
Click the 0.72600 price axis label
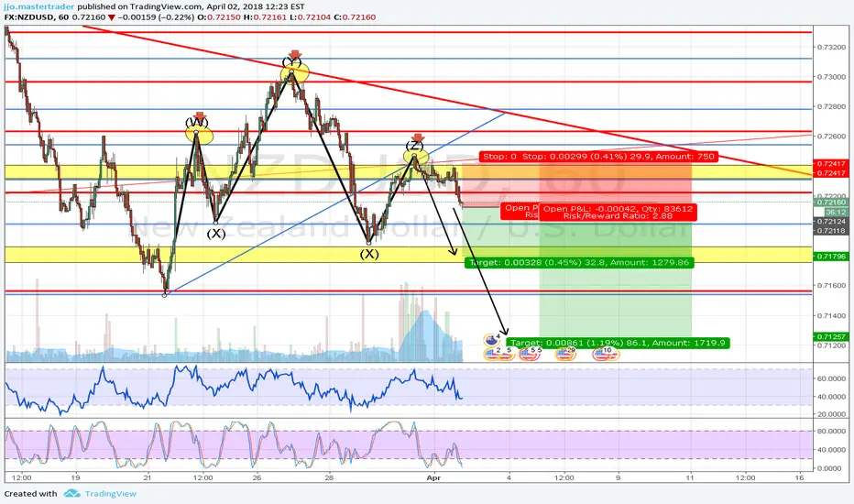[x=830, y=137]
